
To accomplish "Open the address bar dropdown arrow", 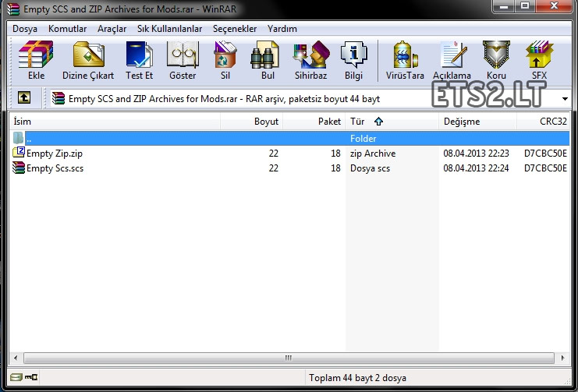I will 565,99.
